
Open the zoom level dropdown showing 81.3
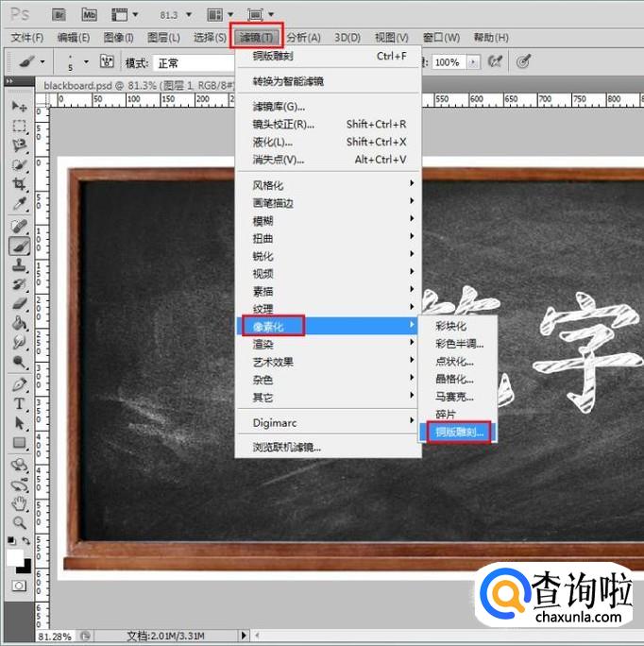coord(178,15)
